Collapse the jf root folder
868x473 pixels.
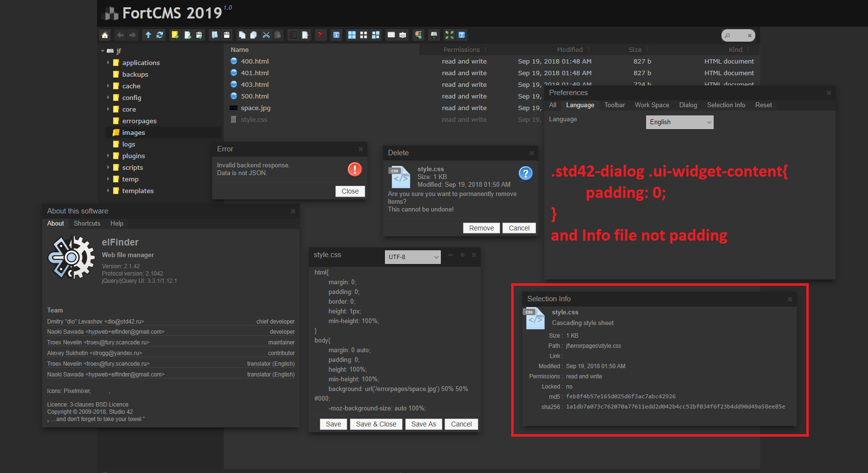pyautogui.click(x=102, y=51)
